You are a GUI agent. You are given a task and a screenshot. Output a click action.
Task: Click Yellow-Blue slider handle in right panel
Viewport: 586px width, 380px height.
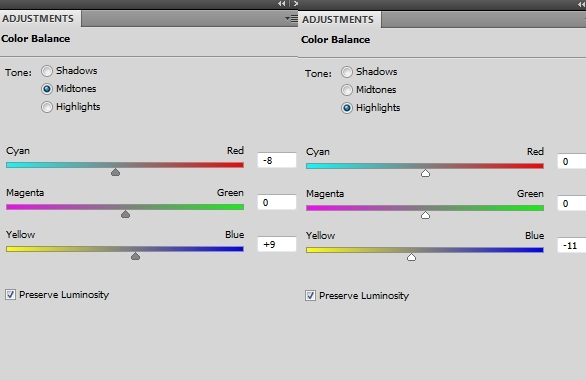coord(411,257)
